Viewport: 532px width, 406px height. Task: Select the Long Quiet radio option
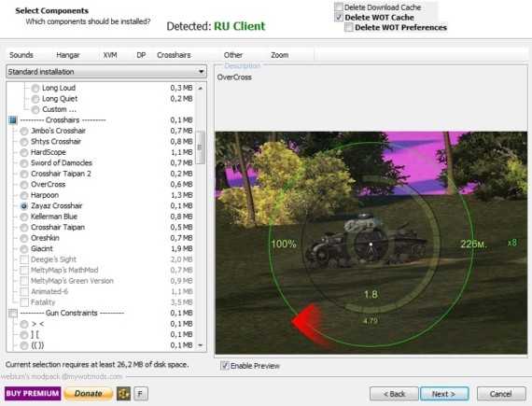tap(35, 99)
